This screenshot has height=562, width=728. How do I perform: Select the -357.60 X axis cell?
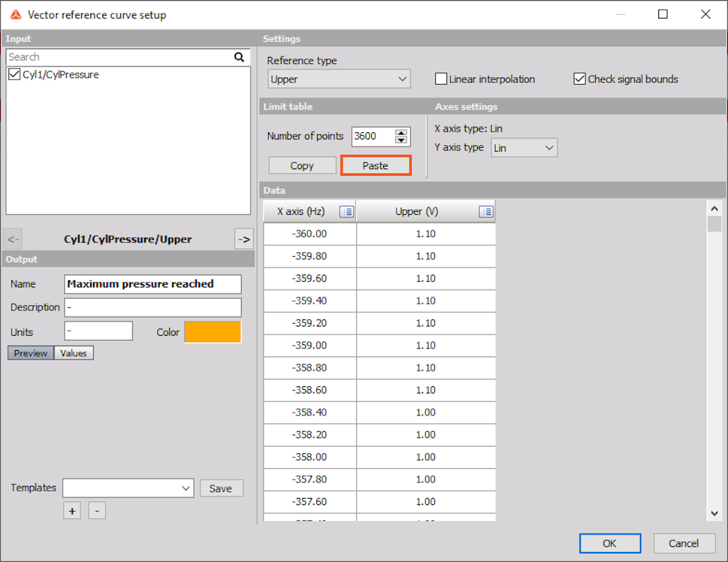pos(310,502)
